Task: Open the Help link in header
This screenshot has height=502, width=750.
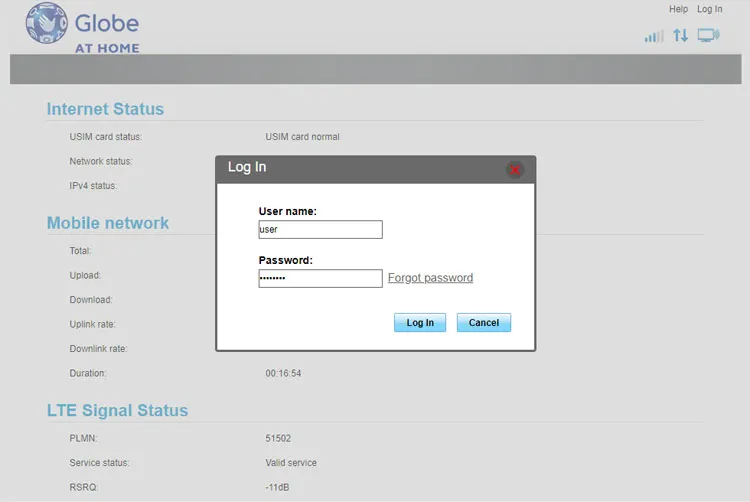Action: point(678,9)
